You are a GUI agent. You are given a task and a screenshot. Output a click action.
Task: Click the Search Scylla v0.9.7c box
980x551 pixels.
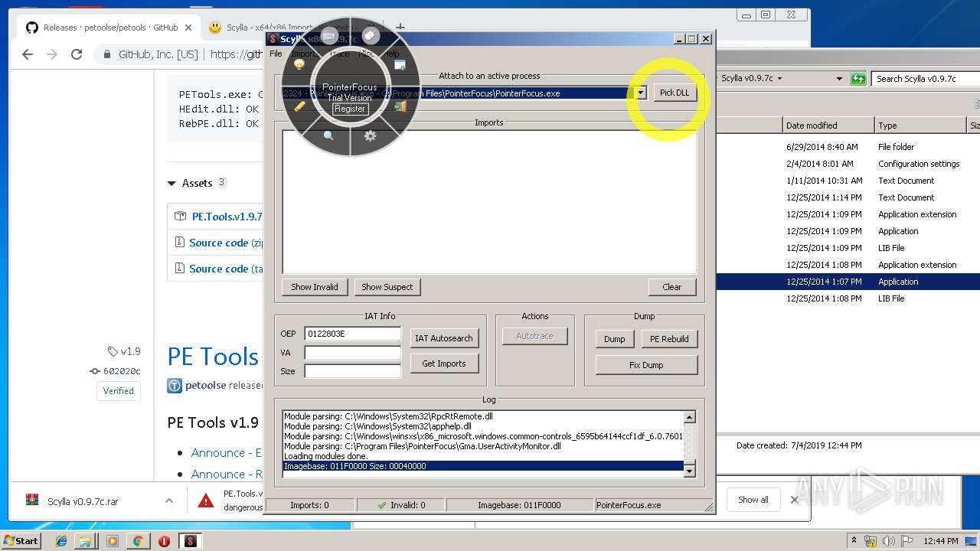(926, 78)
